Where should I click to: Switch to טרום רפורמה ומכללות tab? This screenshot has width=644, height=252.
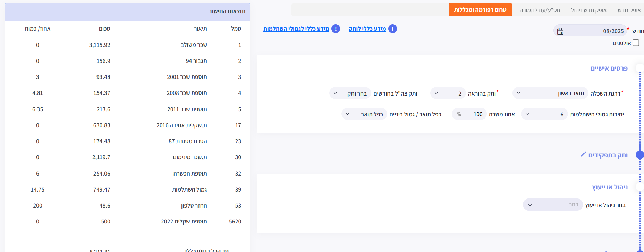click(480, 10)
